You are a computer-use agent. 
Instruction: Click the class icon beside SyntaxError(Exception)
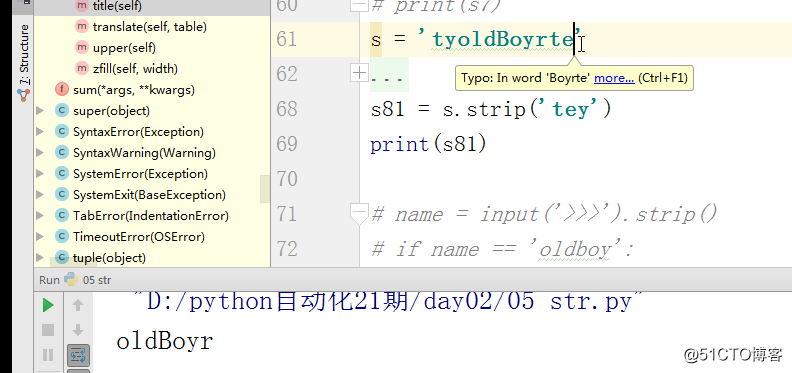(62, 132)
